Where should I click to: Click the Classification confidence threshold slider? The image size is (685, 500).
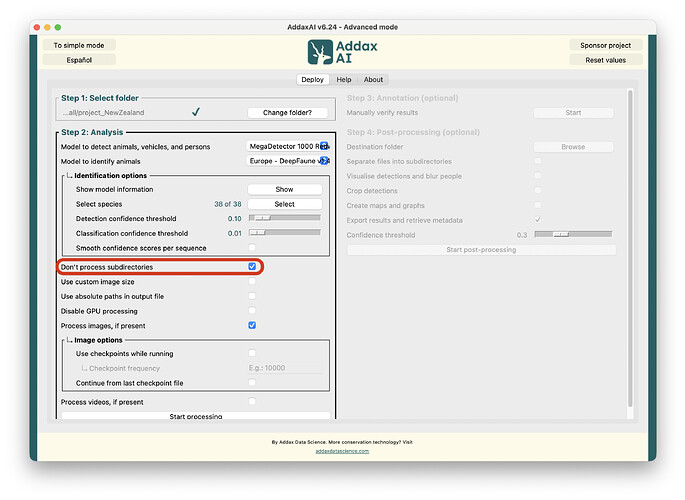coord(284,232)
